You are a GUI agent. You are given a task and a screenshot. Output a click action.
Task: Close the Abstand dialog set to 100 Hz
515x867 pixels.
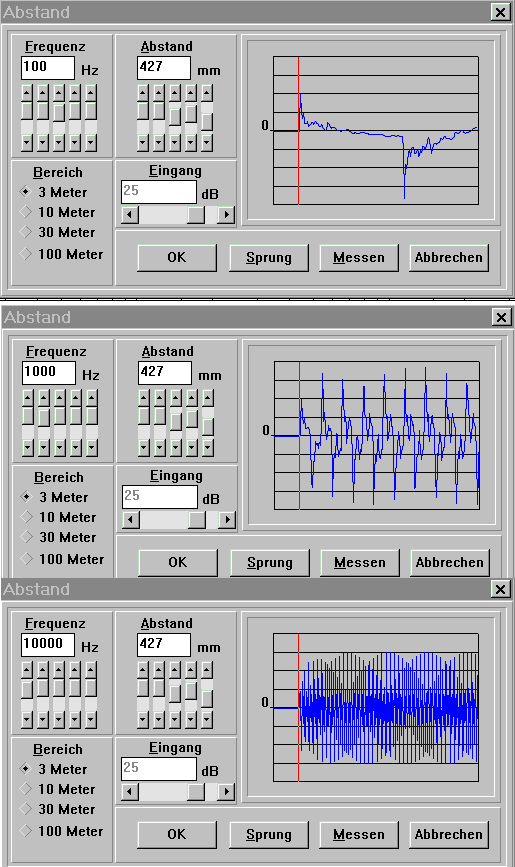500,12
